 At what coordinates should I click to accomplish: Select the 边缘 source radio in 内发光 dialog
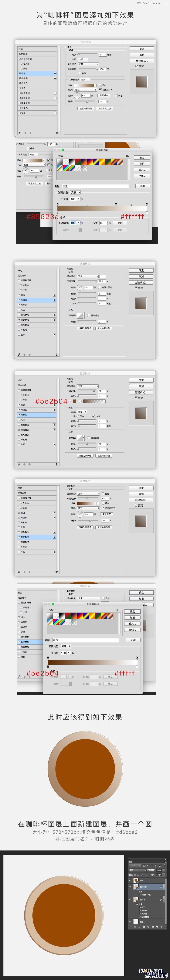tap(94, 417)
